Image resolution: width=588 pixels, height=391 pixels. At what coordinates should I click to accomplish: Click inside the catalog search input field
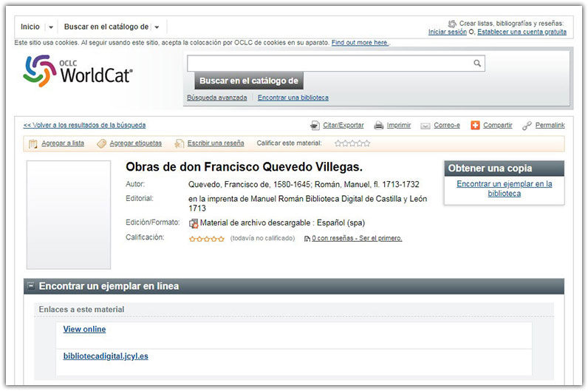pos(330,64)
